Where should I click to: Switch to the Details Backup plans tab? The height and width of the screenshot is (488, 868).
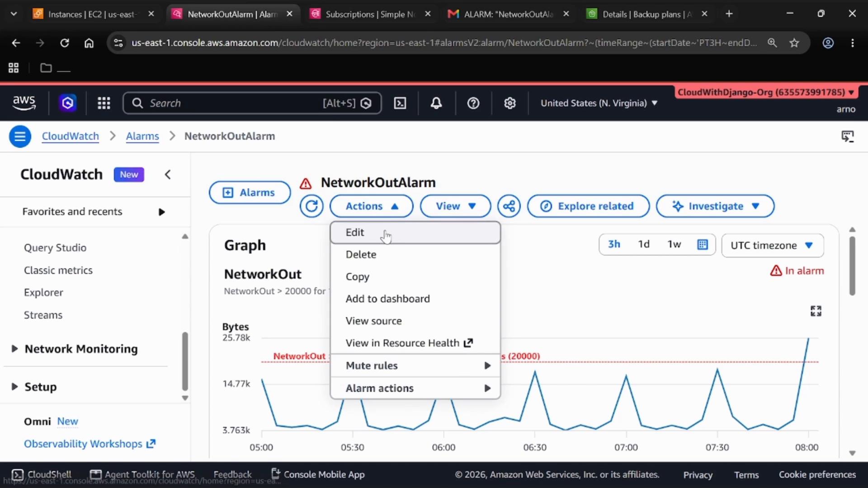click(646, 14)
